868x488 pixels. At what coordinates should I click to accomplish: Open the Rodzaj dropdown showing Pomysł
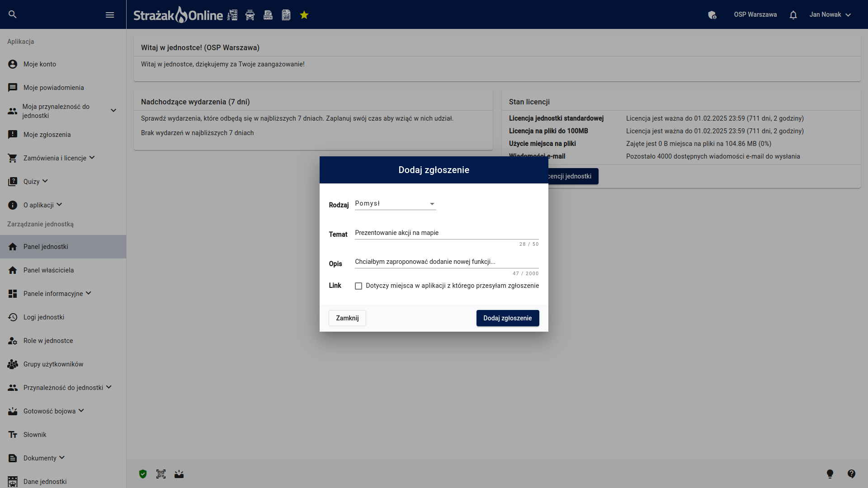point(395,204)
